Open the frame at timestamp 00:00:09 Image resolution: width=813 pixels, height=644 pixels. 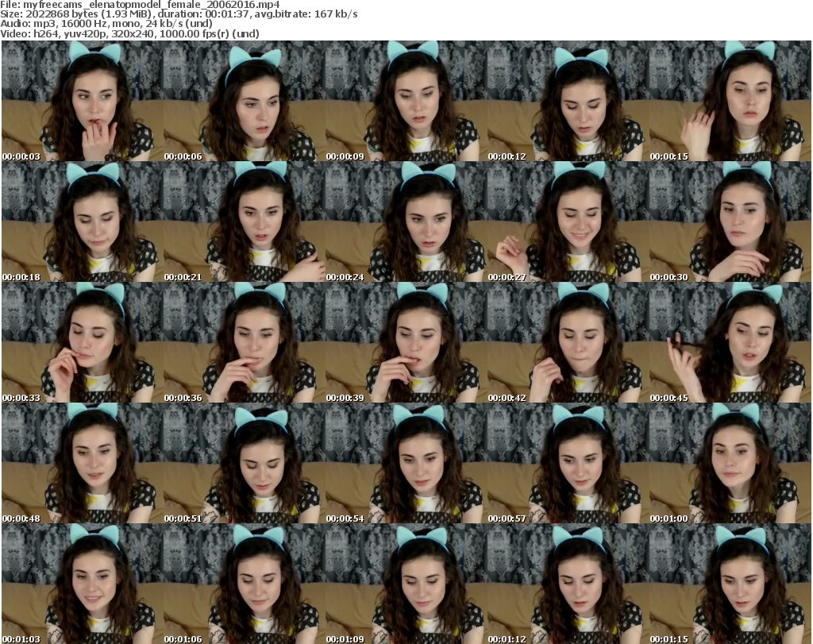pyautogui.click(x=406, y=101)
